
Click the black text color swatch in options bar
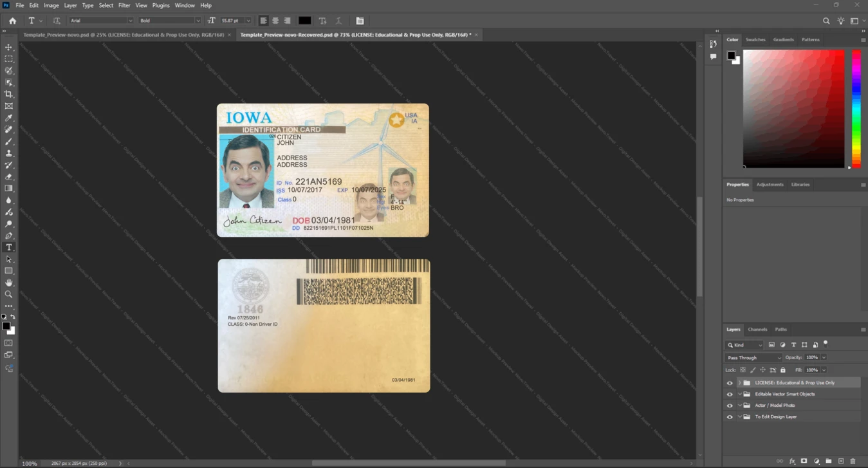(305, 21)
